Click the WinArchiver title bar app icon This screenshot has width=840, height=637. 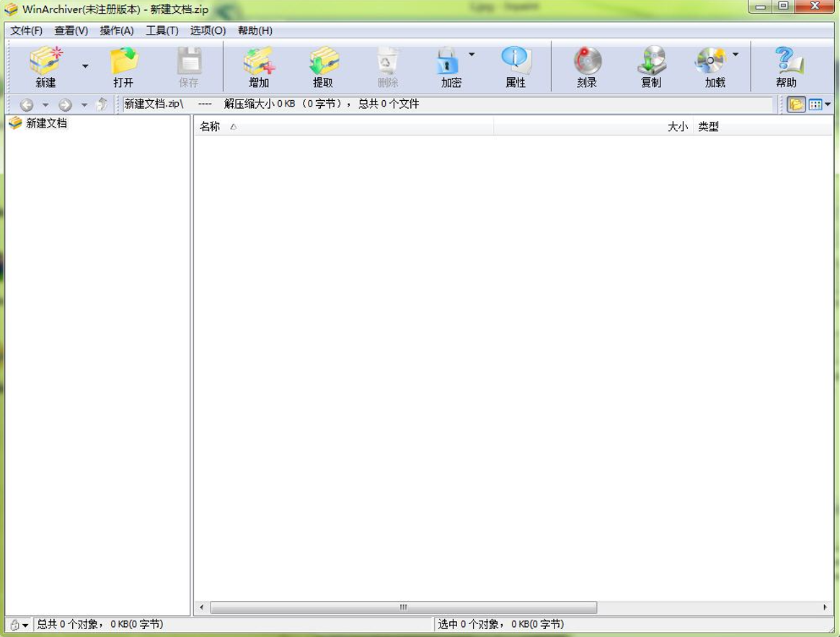[x=12, y=9]
